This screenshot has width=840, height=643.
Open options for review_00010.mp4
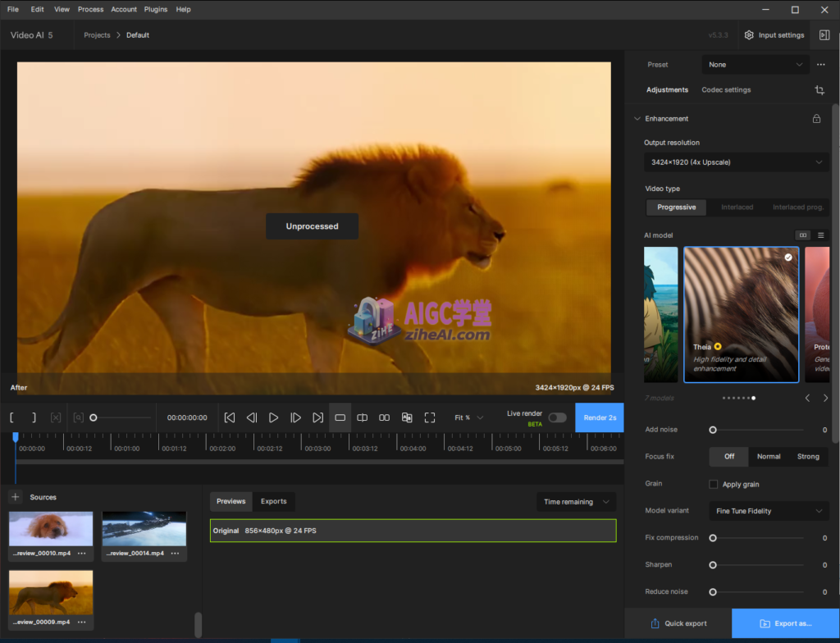coord(81,553)
